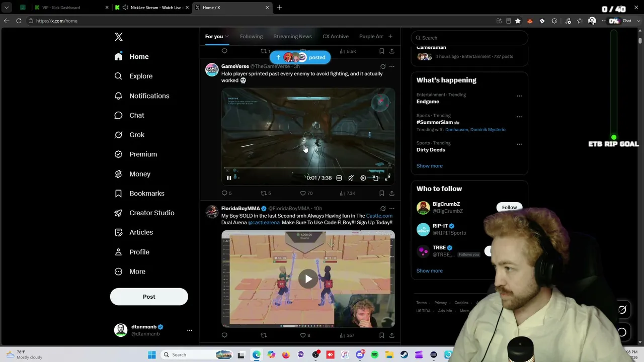
Task: Open more options on FloridaBoyMMA post
Action: pyautogui.click(x=392, y=208)
